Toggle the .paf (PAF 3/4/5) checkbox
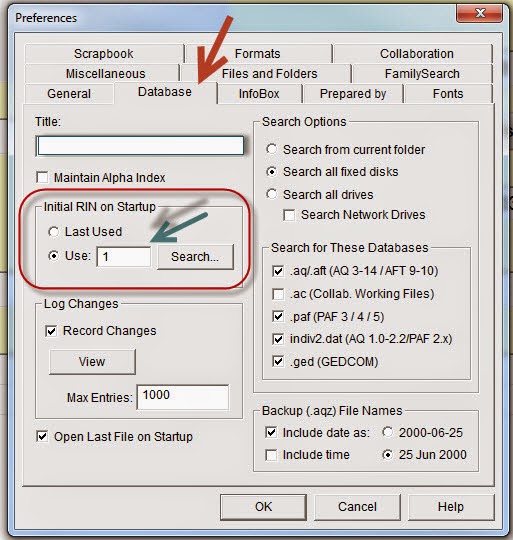This screenshot has width=513, height=540. (x=278, y=316)
